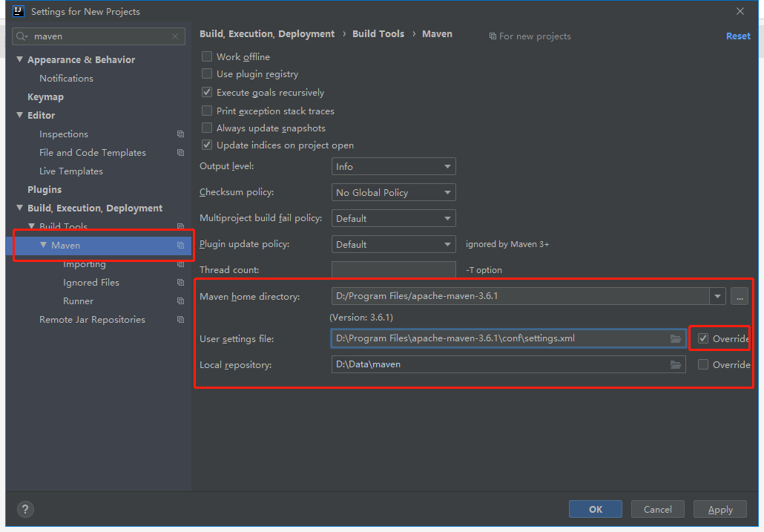This screenshot has height=532, width=764.
Task: Enable Print exception stack traces
Action: coord(207,111)
